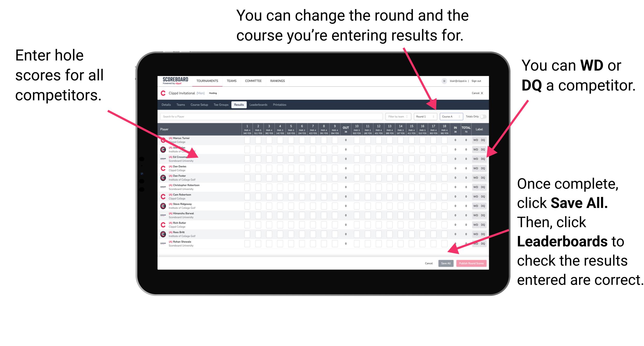Select Round 1 dropdown
The width and height of the screenshot is (644, 346).
(422, 116)
